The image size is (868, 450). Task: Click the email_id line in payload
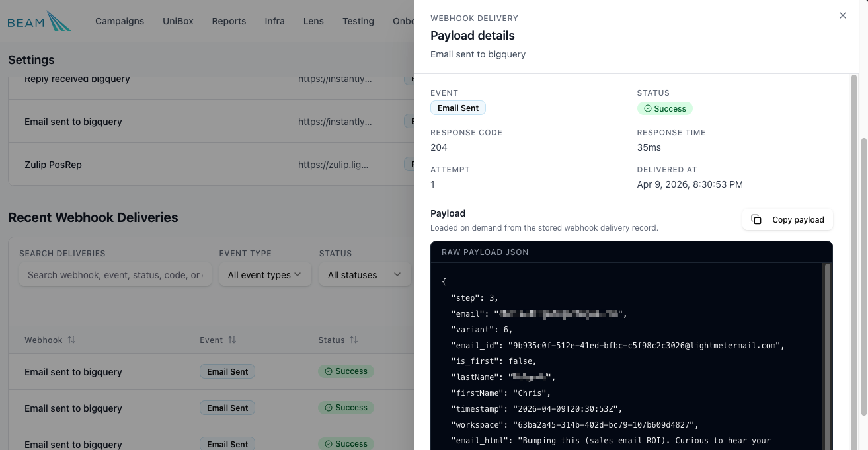tap(617, 346)
